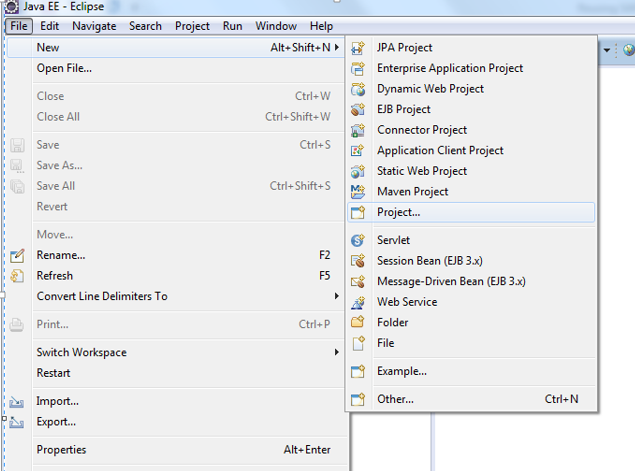Screen dimensions: 635x471
Task: Click the Static Web Project icon
Action: pos(358,171)
